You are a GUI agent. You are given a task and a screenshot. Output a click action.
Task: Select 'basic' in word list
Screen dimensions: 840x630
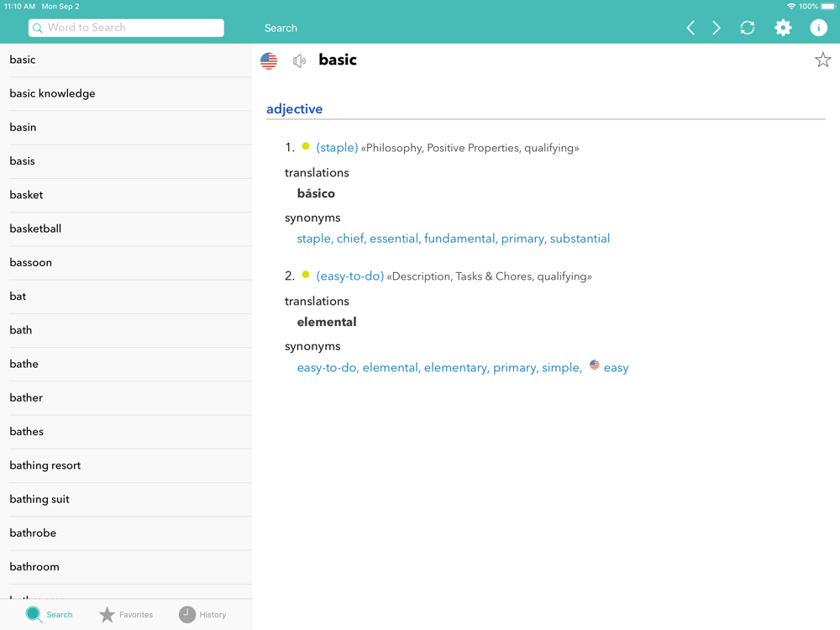click(126, 60)
